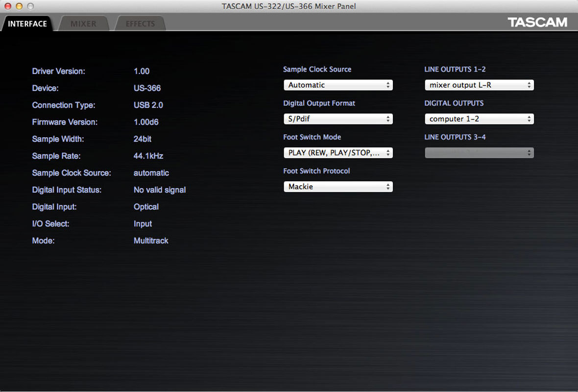The image size is (578, 392).
Task: Close the Mixer Panel window
Action: click(8, 6)
